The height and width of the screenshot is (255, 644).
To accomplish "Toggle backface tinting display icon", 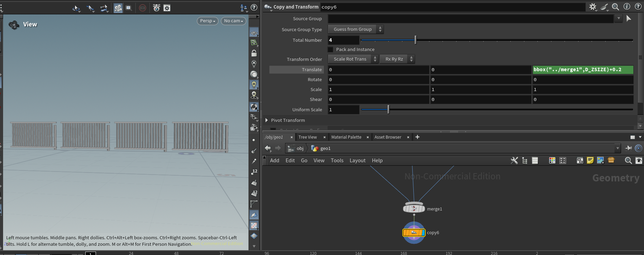I will point(254,215).
